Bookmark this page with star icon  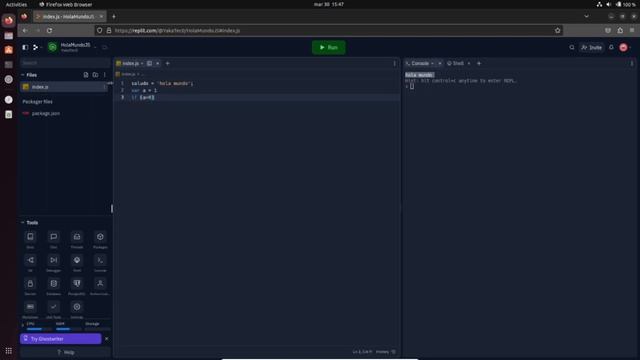point(558,30)
